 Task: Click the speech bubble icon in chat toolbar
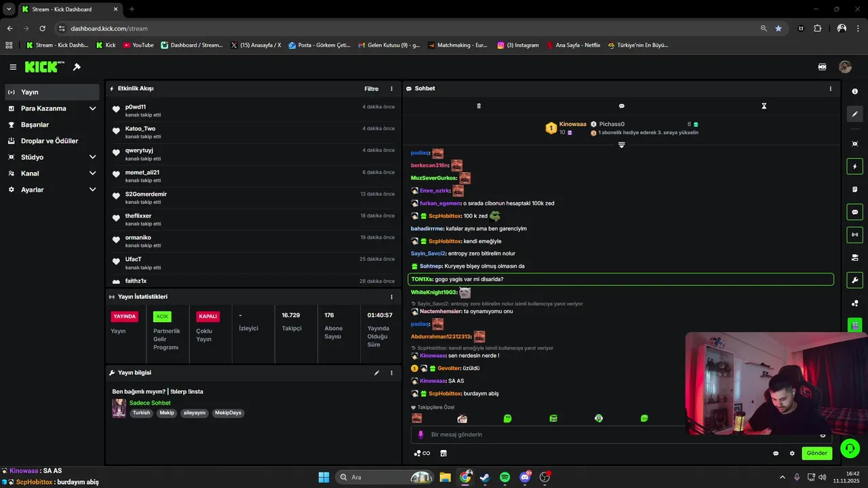click(x=621, y=106)
